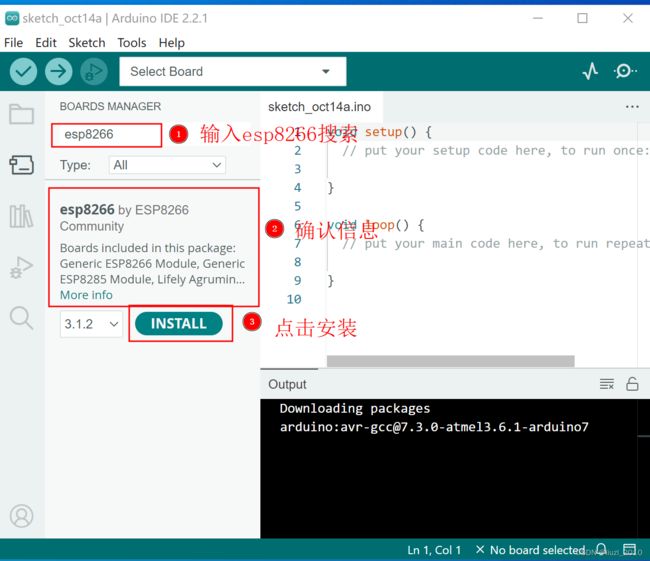Screen dimensions: 650x561
Task: Open Library Manager sidebar icon
Action: coord(22,216)
